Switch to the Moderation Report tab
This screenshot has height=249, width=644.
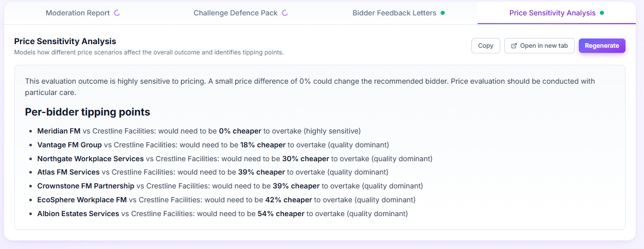(x=78, y=13)
